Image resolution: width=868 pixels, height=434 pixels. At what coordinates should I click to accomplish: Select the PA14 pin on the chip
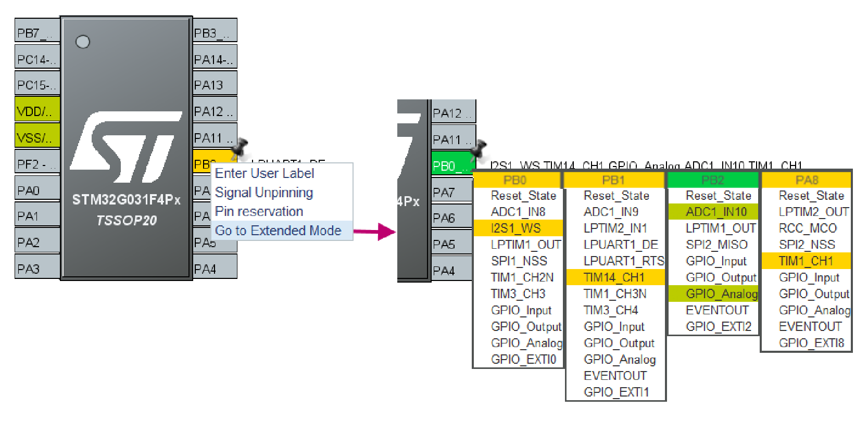point(215,57)
